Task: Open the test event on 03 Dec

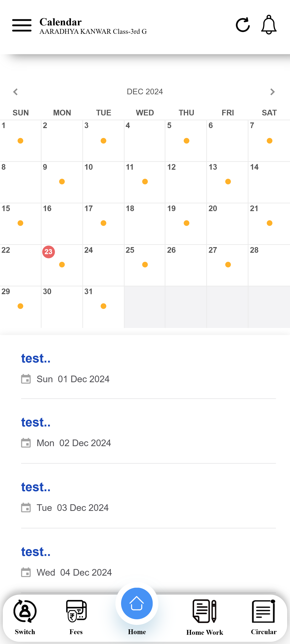Action: click(36, 487)
